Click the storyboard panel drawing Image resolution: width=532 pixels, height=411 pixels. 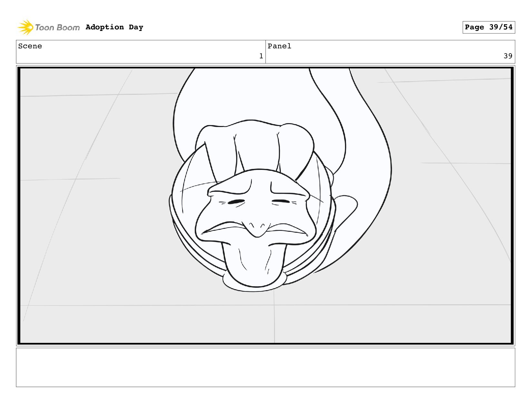click(265, 206)
